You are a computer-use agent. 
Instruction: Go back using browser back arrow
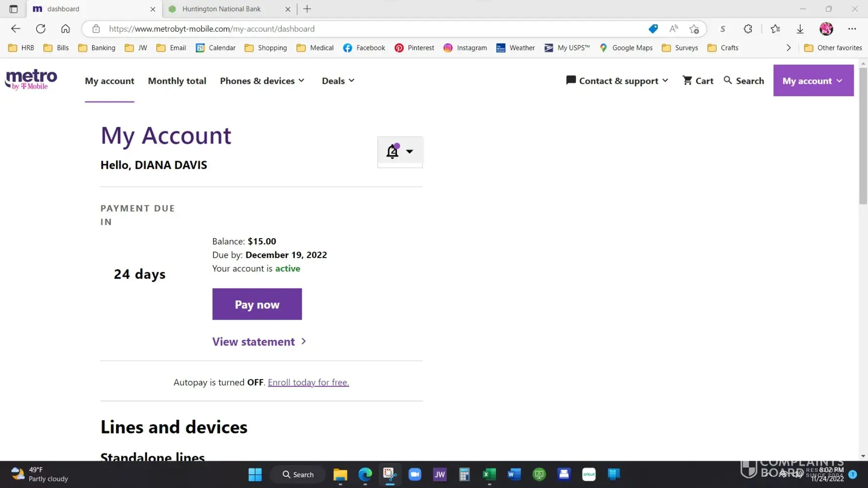point(16,29)
